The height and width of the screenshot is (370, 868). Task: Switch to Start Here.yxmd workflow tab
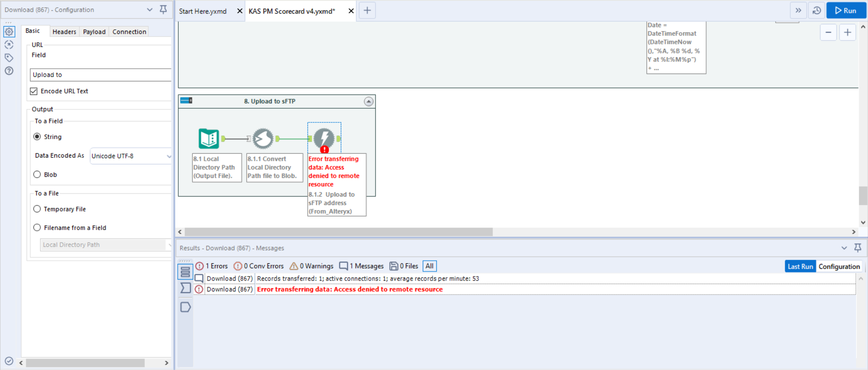203,11
